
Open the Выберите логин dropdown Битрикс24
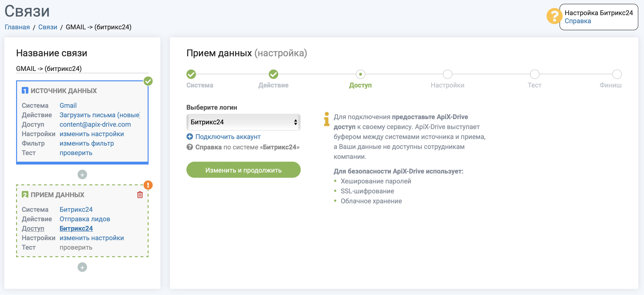243,122
